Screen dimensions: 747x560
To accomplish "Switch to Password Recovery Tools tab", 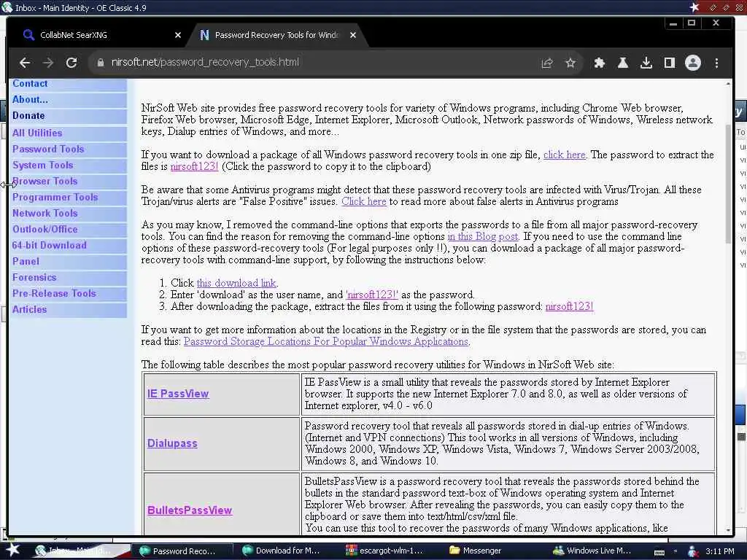I will pos(276,35).
